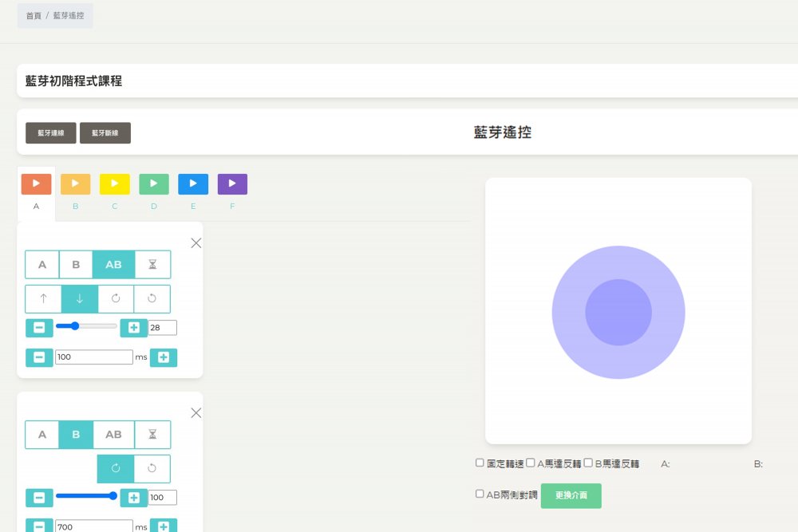Select the down arrow direction in first block

pyautogui.click(x=80, y=298)
